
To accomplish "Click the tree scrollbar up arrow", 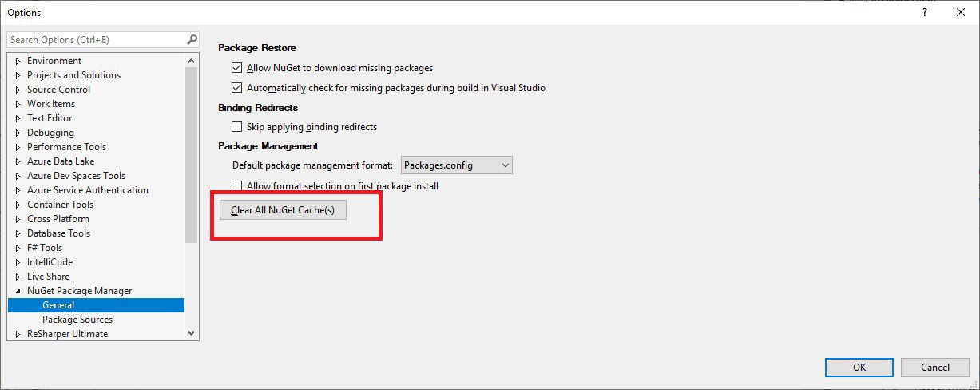I will [192, 60].
